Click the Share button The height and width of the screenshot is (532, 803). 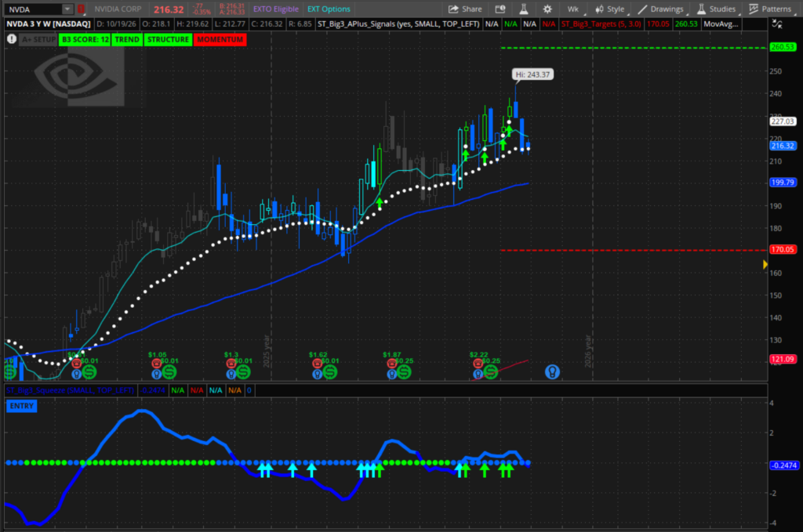click(x=465, y=9)
